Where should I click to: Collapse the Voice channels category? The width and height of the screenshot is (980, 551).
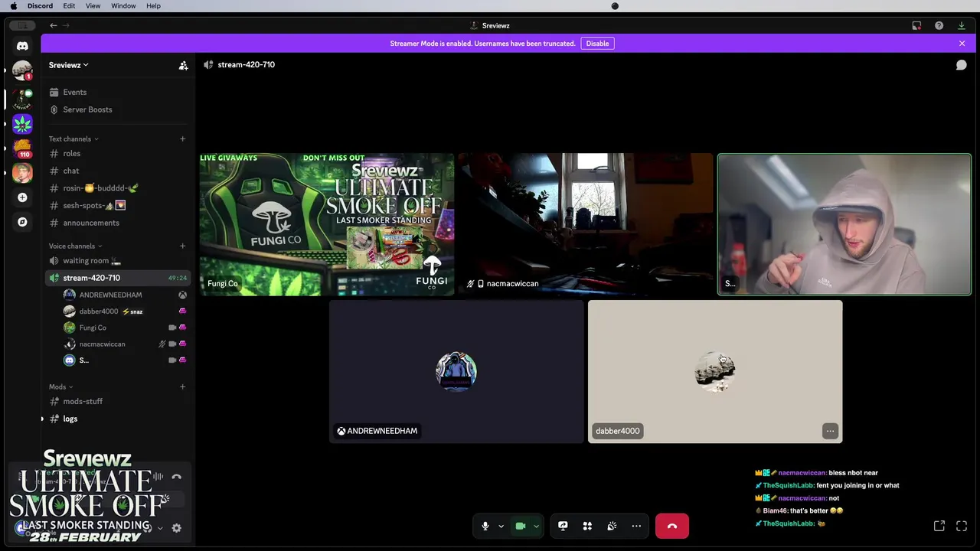pyautogui.click(x=76, y=246)
